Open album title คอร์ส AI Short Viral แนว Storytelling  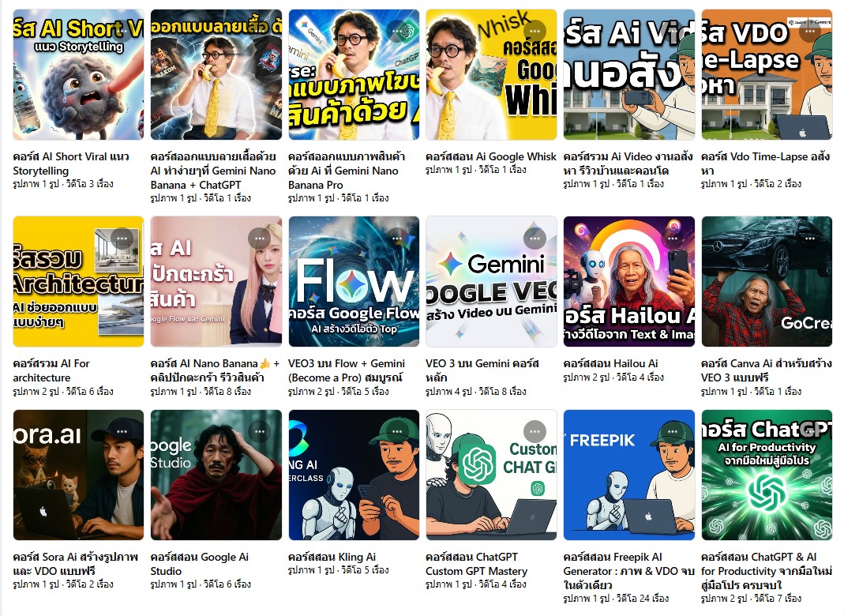click(71, 163)
